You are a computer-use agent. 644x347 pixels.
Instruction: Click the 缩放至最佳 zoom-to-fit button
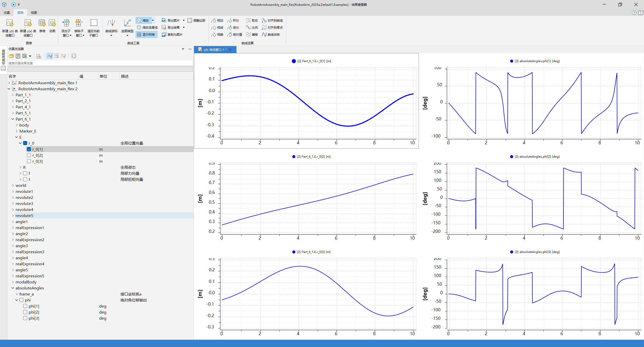[147, 27]
